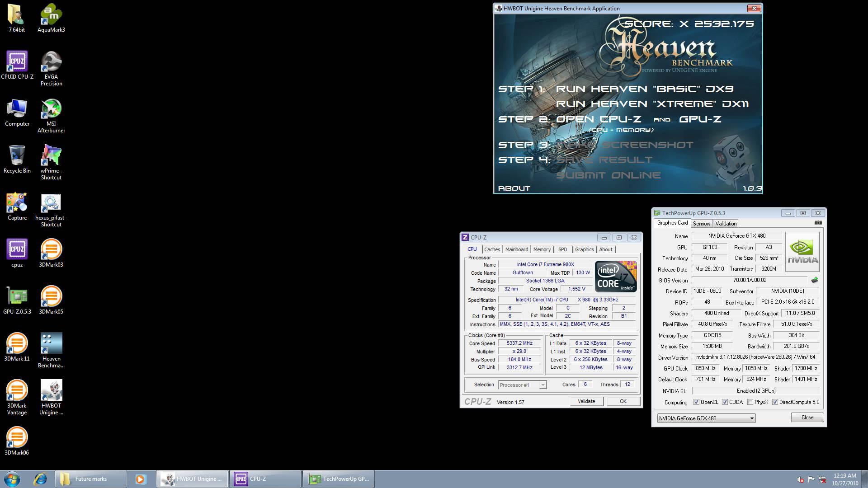Click volume icon in system tray
This screenshot has width=868, height=488.
[x=801, y=479]
